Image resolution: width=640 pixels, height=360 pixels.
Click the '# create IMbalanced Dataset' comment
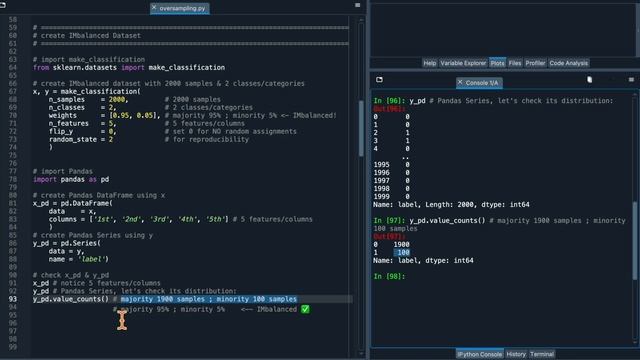87,36
